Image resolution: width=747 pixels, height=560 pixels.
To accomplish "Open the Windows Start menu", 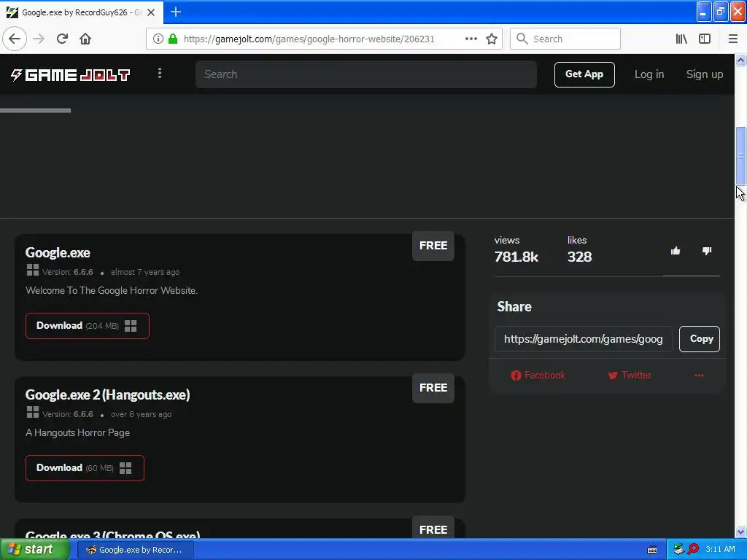I will 35,550.
